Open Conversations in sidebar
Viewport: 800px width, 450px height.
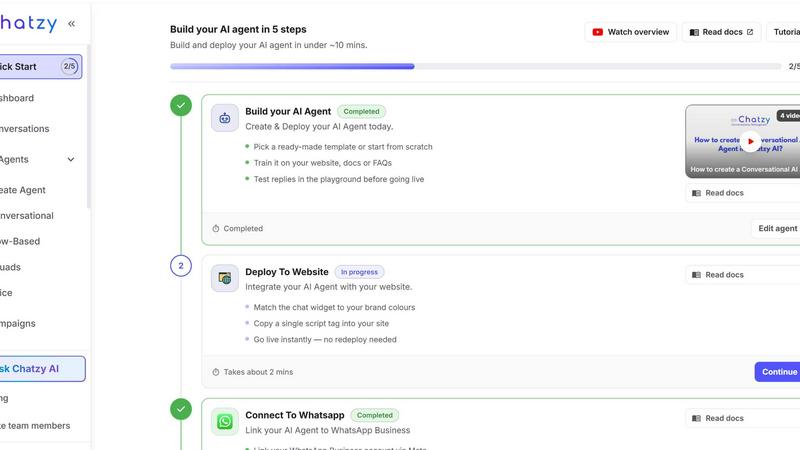tap(24, 129)
